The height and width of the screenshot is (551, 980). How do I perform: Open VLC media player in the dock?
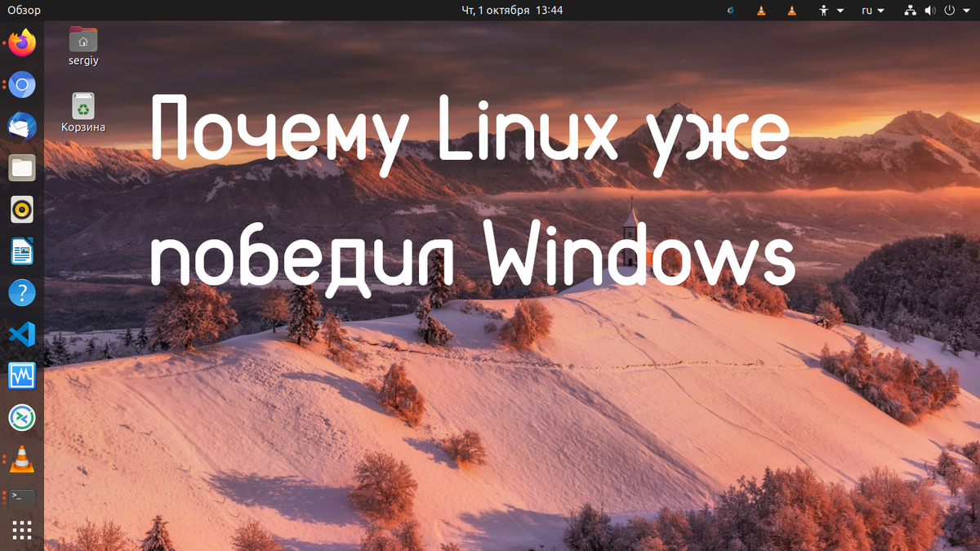pyautogui.click(x=22, y=460)
